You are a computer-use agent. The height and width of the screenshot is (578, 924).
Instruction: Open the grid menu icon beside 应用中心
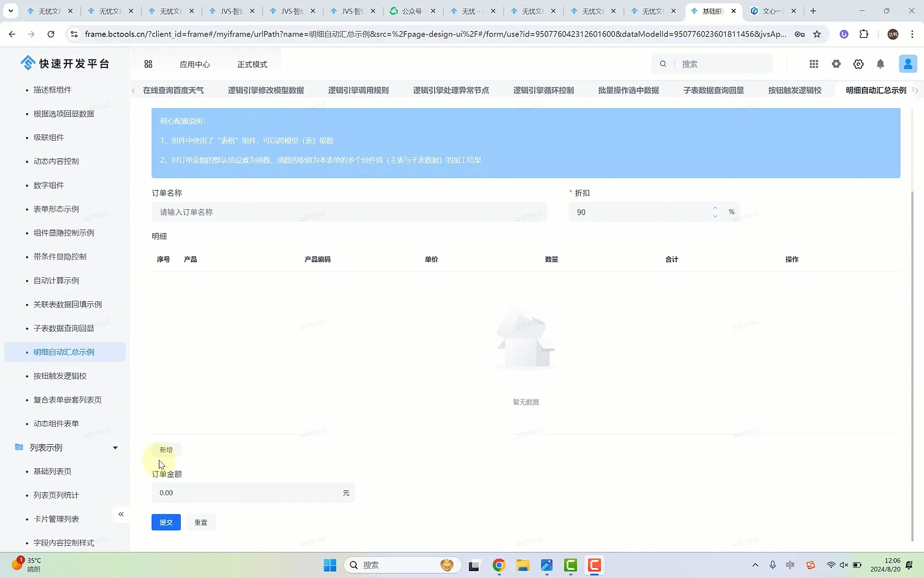click(148, 64)
